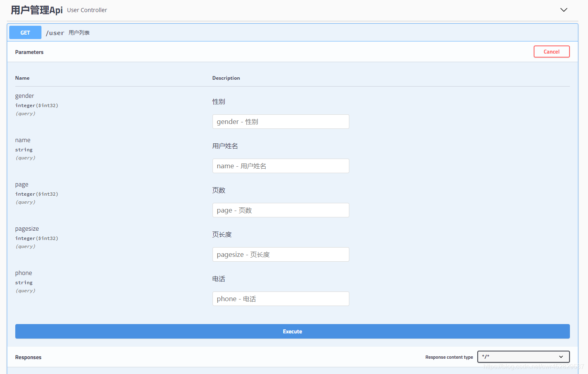
Task: Click the Description column header
Action: click(x=226, y=78)
